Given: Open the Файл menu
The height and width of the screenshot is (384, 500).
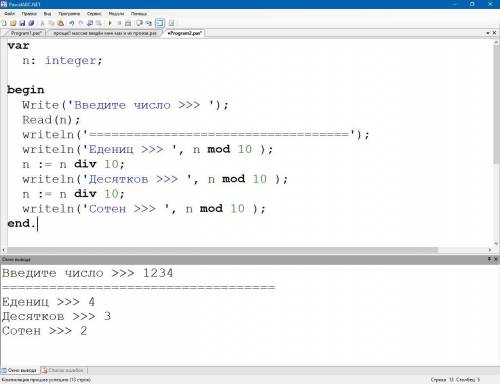Looking at the screenshot, I should pyautogui.click(x=9, y=14).
